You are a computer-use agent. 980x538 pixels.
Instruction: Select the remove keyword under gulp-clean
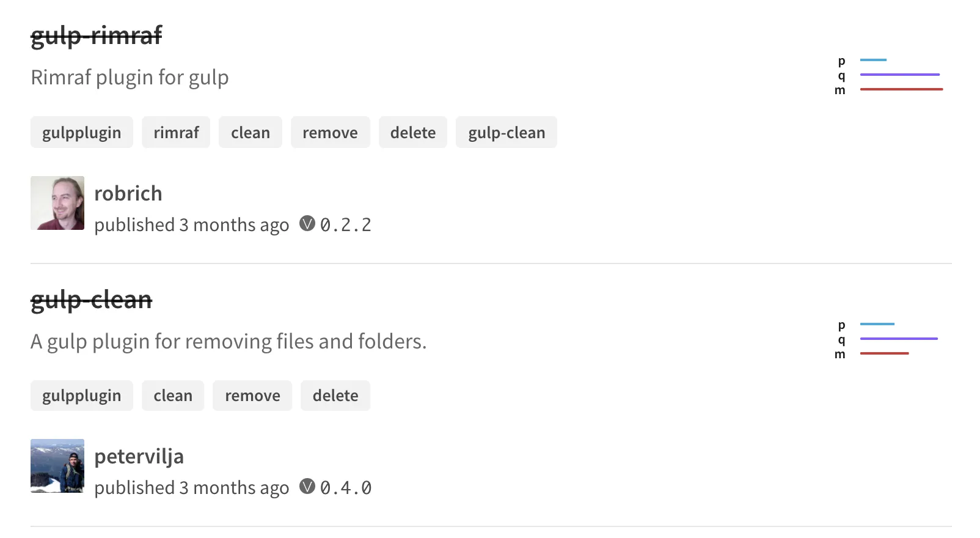point(252,396)
